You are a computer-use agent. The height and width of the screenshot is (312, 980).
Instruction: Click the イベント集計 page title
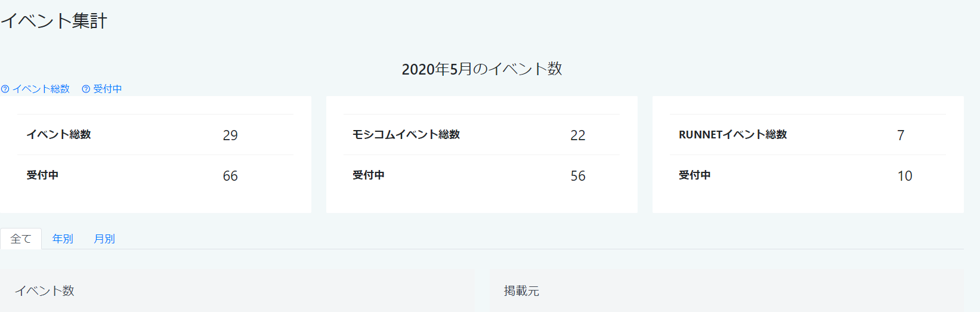[x=54, y=21]
